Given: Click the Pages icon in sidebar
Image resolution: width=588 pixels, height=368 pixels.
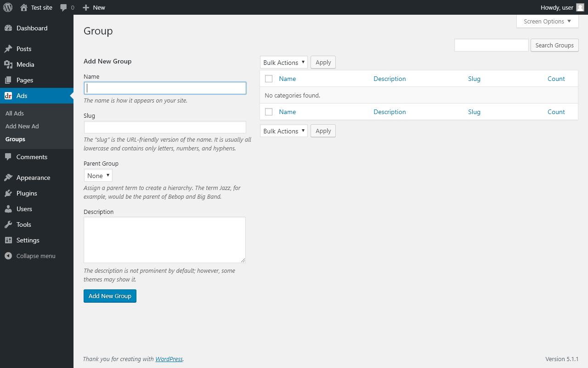Looking at the screenshot, I should click(8, 80).
